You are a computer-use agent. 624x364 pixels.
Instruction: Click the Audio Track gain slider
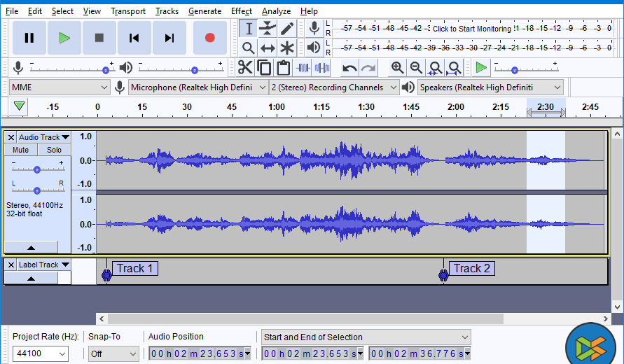37,169
